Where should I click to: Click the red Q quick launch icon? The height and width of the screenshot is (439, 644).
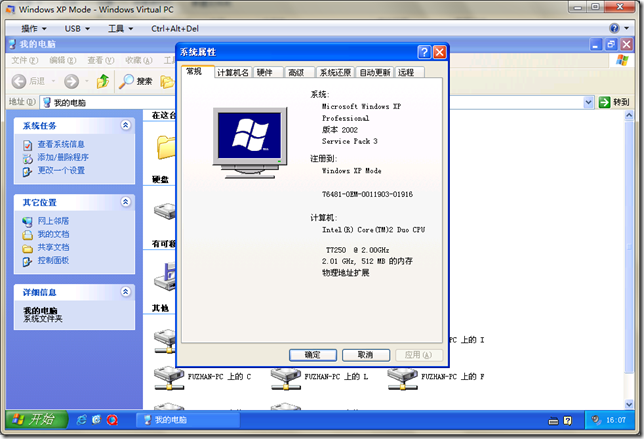pyautogui.click(x=112, y=420)
